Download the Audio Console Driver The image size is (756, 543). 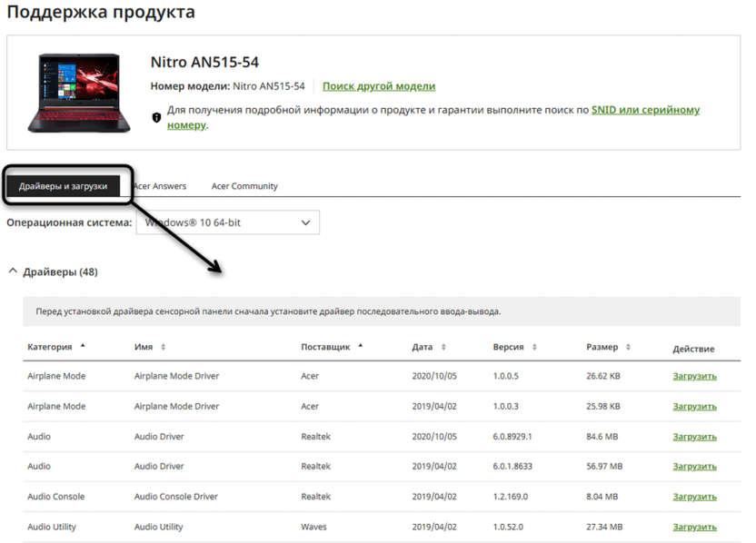695,497
